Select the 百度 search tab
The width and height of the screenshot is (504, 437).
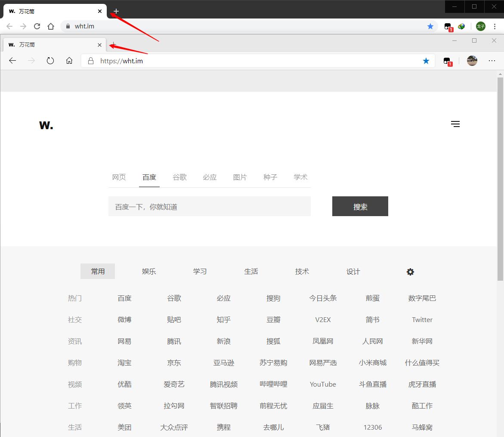click(149, 177)
